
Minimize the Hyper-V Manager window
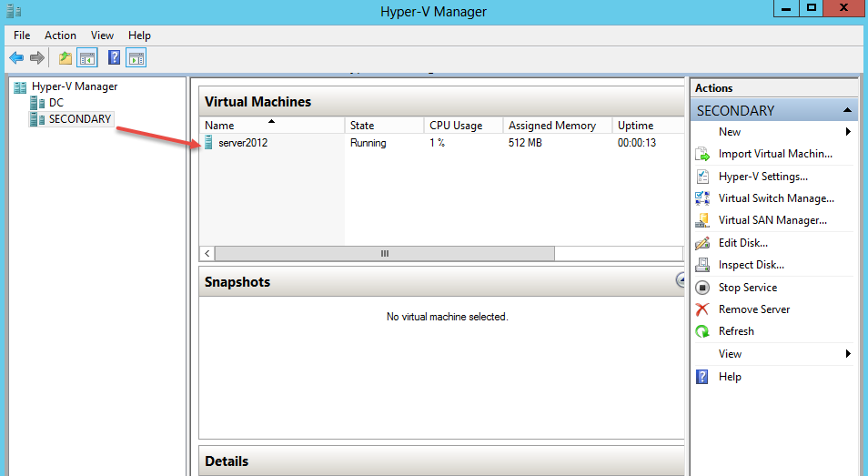click(785, 8)
